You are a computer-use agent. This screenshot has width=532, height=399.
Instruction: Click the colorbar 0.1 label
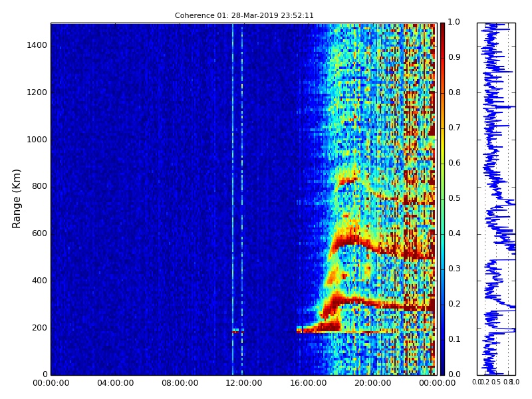(454, 339)
